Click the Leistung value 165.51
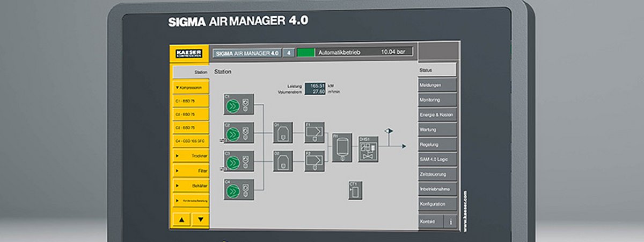The width and height of the screenshot is (644, 242). (315, 86)
